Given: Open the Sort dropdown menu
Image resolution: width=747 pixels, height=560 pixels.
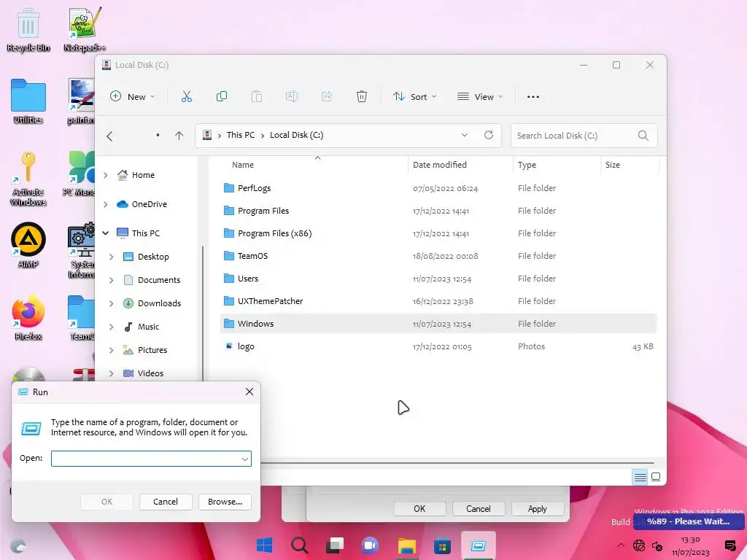Looking at the screenshot, I should tap(415, 97).
